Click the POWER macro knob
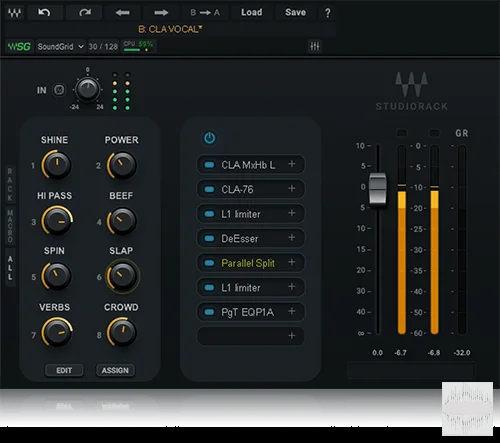Image resolution: width=500 pixels, height=443 pixels. (x=122, y=165)
